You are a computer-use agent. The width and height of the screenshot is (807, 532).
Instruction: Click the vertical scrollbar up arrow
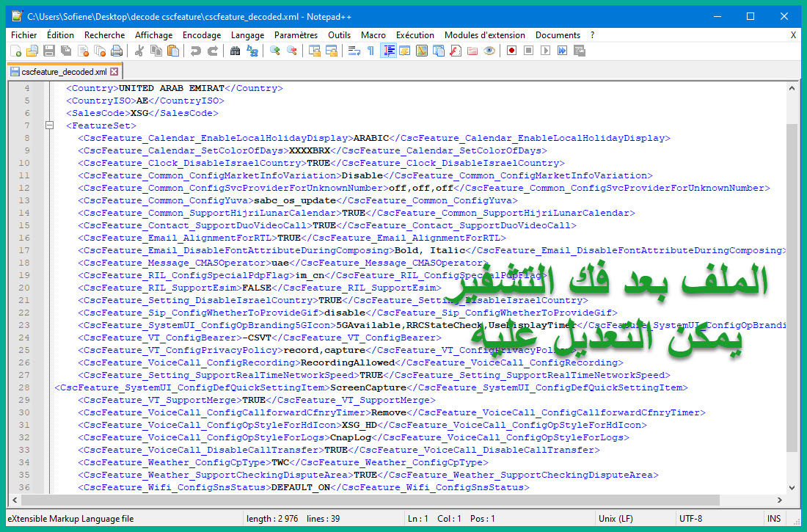[x=792, y=88]
